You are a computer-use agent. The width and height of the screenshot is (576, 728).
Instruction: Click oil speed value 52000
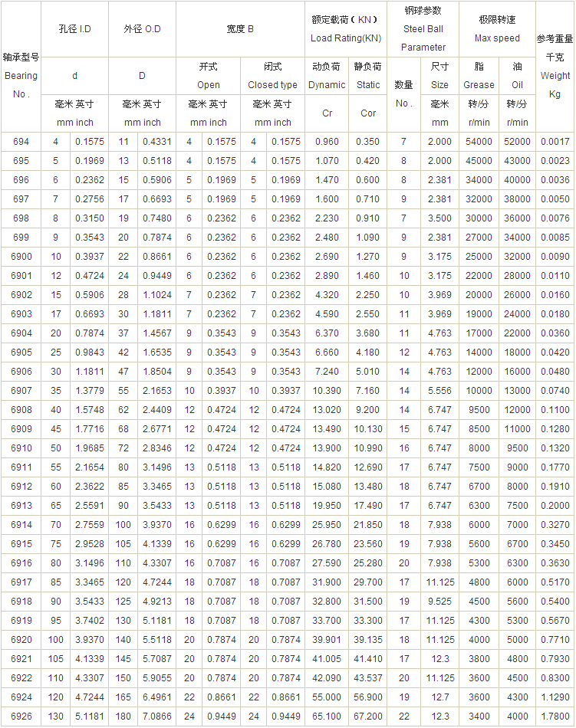pyautogui.click(x=517, y=142)
